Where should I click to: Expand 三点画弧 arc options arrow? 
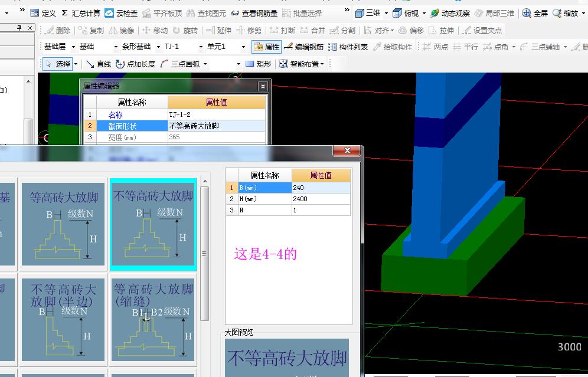coord(205,64)
